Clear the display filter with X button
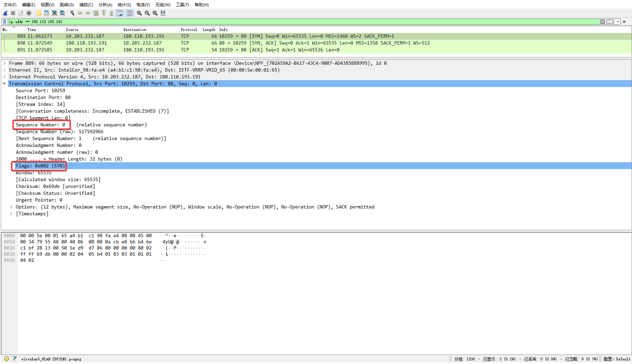This screenshot has width=632, height=364. pyautogui.click(x=602, y=22)
